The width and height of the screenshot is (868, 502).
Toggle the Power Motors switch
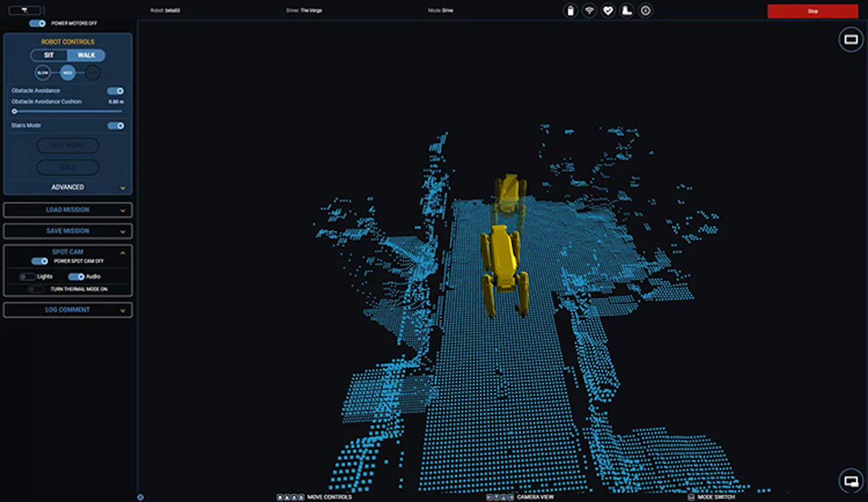point(38,23)
